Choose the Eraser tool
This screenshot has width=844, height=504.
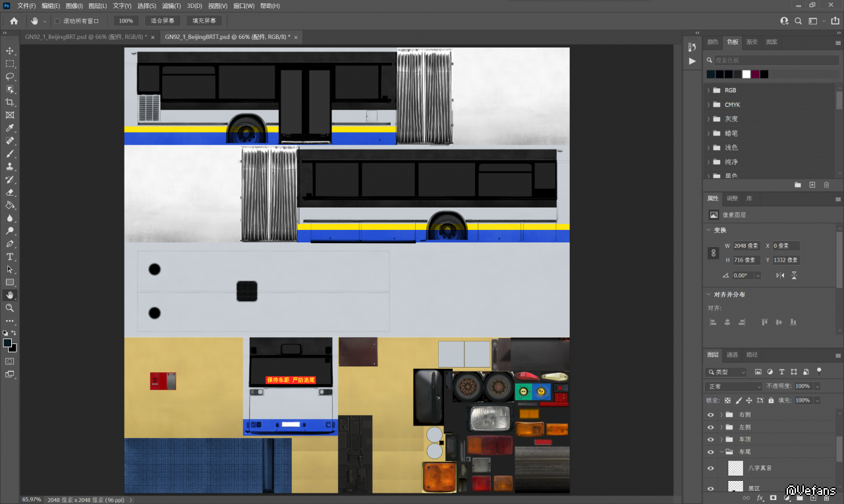click(10, 192)
